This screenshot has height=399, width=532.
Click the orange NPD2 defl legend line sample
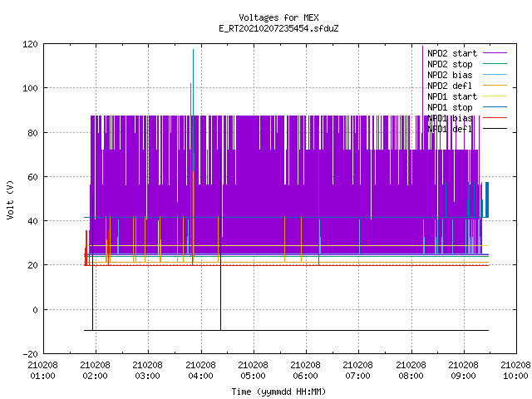pos(495,86)
